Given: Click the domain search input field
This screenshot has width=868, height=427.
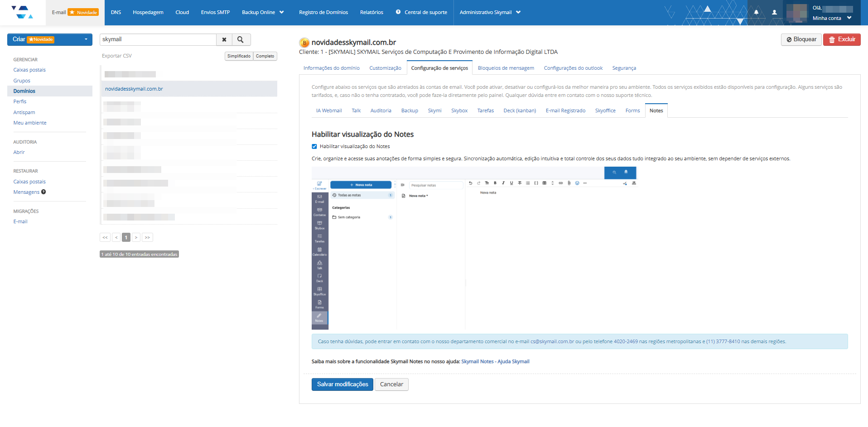Looking at the screenshot, I should point(158,40).
